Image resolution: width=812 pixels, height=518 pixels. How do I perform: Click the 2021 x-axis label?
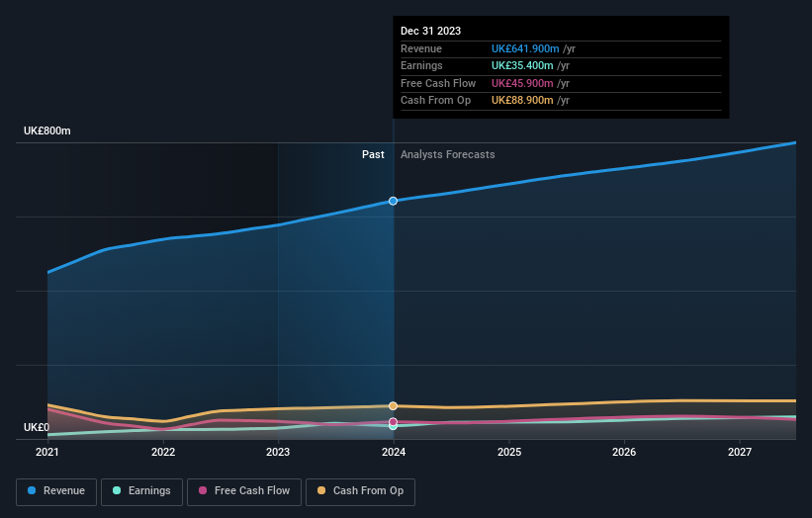click(x=47, y=453)
